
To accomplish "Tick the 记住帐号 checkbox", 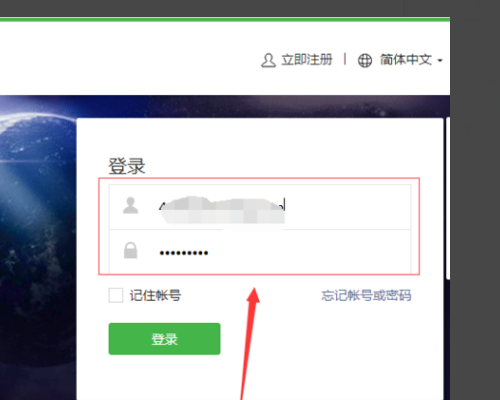I will coord(116,295).
